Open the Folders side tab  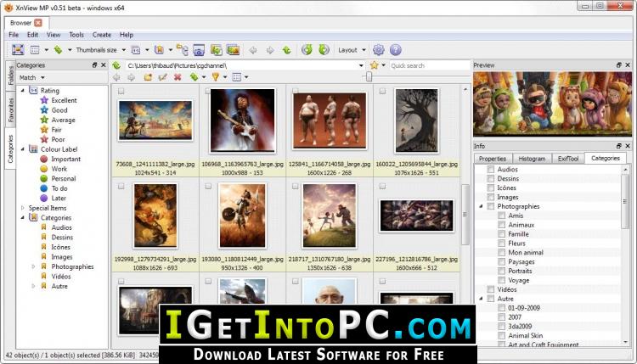(x=10, y=76)
